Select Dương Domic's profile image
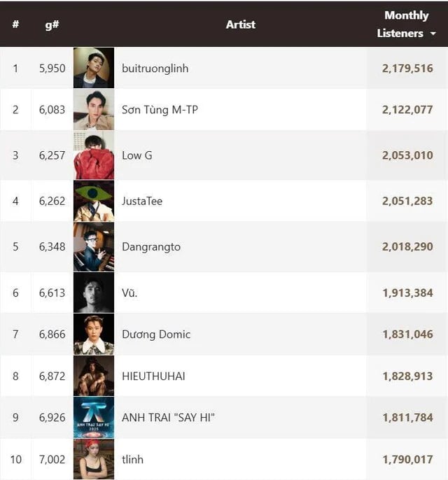Screen dimensions: 448x480 [93, 334]
